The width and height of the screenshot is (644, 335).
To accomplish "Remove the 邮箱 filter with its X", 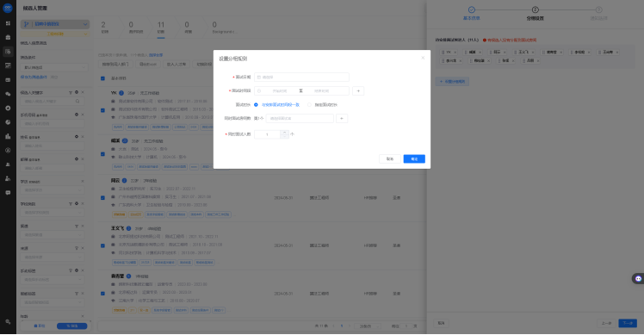I will (x=83, y=159).
